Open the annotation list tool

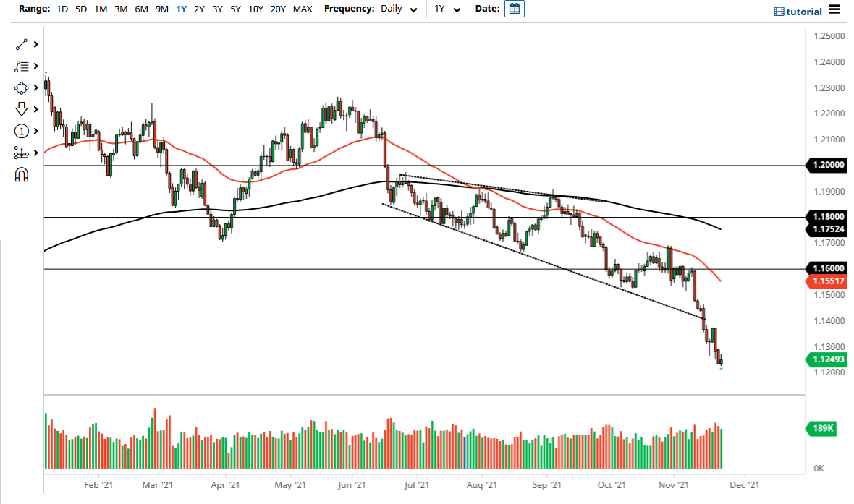tap(21, 66)
